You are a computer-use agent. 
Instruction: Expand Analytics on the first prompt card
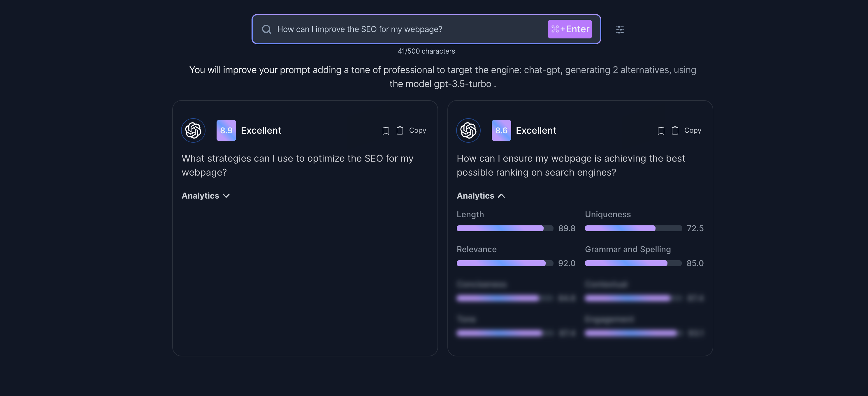tap(205, 196)
